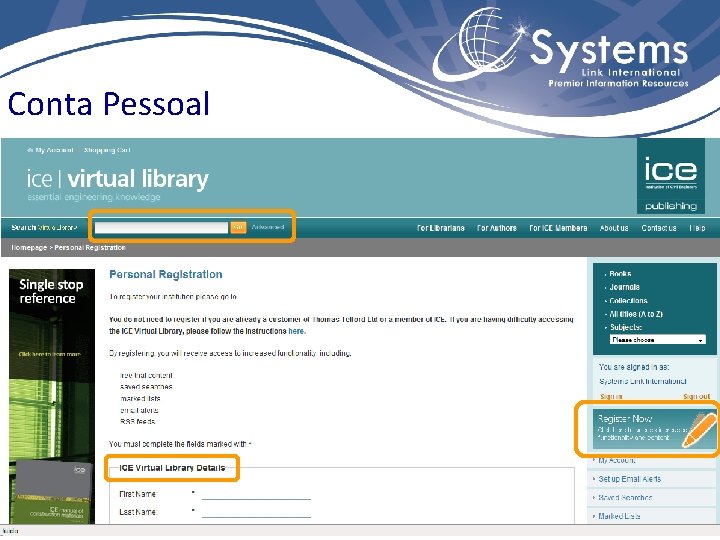Go to Homepage breadcrumb link
720x540 pixels.
point(28,248)
